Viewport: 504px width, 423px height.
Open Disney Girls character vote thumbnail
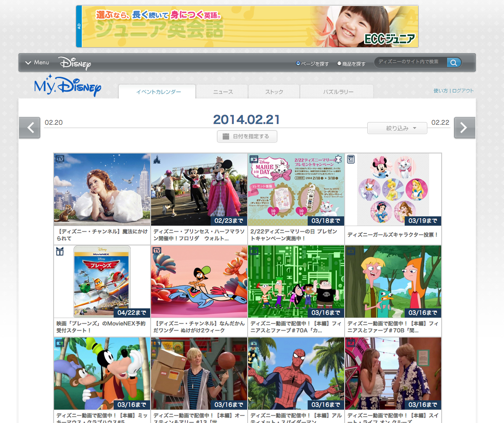[x=393, y=190]
